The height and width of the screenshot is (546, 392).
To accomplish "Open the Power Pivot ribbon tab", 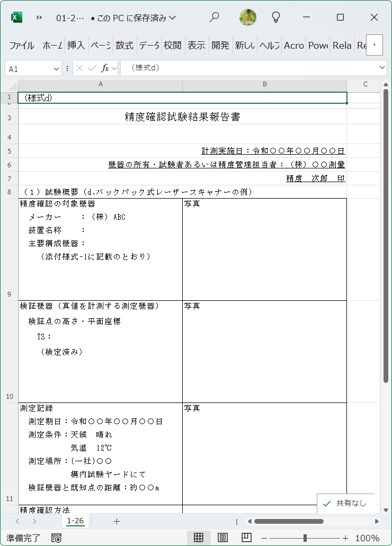I will pyautogui.click(x=318, y=46).
